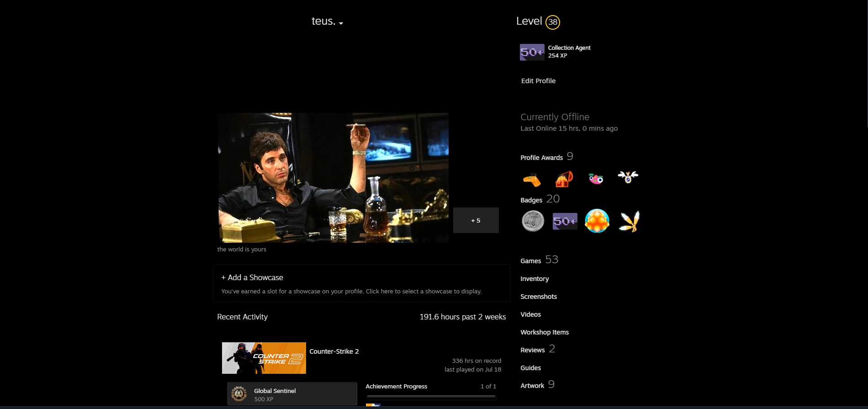Click the Achievement Progress bar
The image size is (868, 409).
click(431, 398)
